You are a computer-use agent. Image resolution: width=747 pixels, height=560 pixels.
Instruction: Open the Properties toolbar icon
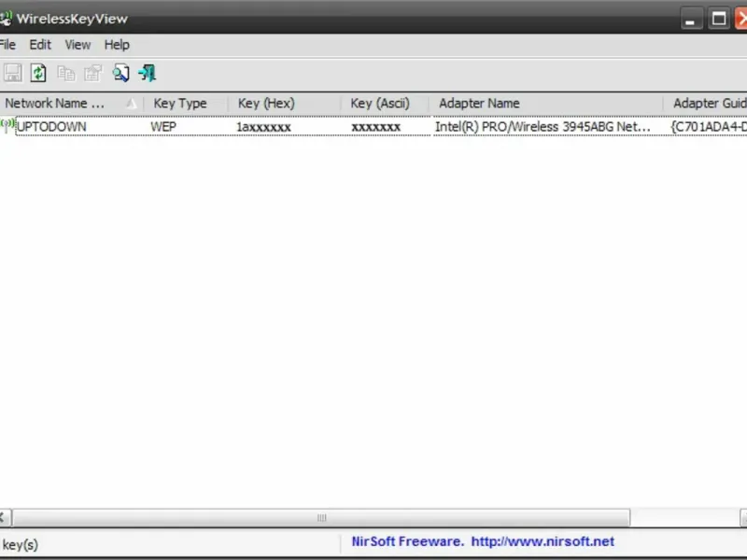point(92,74)
